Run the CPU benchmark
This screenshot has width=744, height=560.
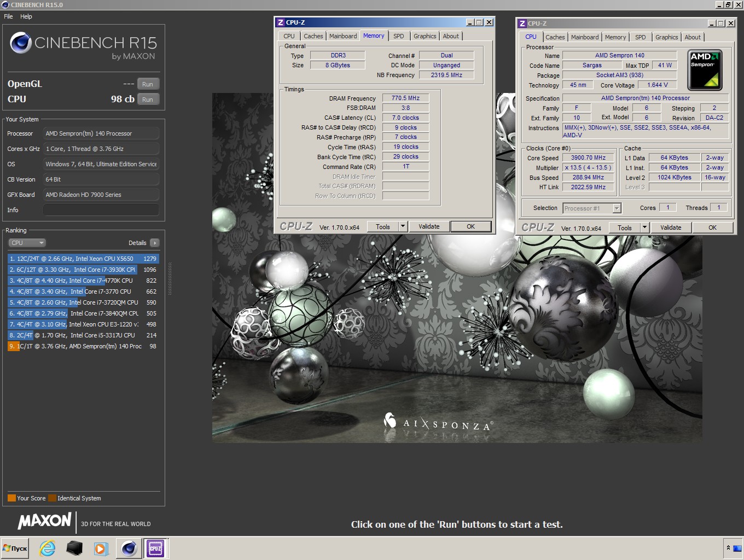click(x=148, y=100)
